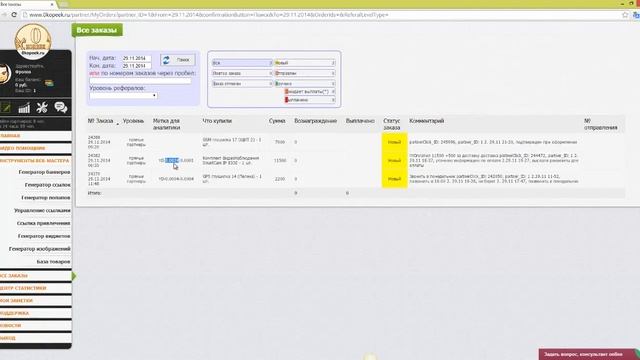Open Генератор виджетов link
Image resolution: width=640 pixels, height=360 pixels.
(x=44, y=236)
